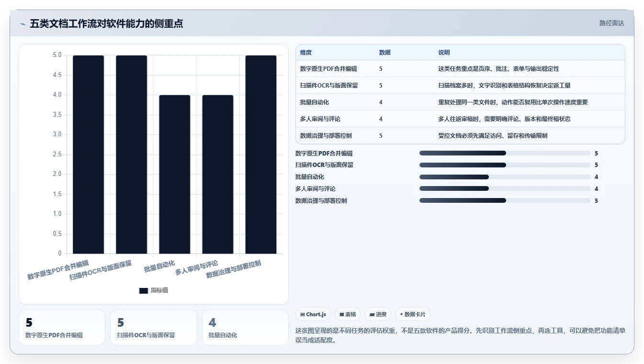The height and width of the screenshot is (364, 644).
Task: Click the progress bar for 扫描件OCR与版面保留
Action: click(x=505, y=165)
